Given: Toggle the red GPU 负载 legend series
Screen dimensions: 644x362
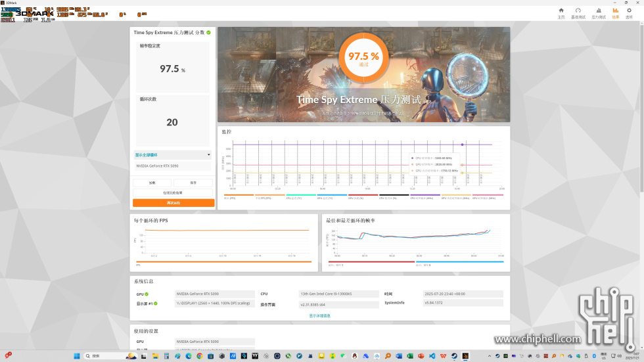Looking at the screenshot, I should click(x=363, y=196).
